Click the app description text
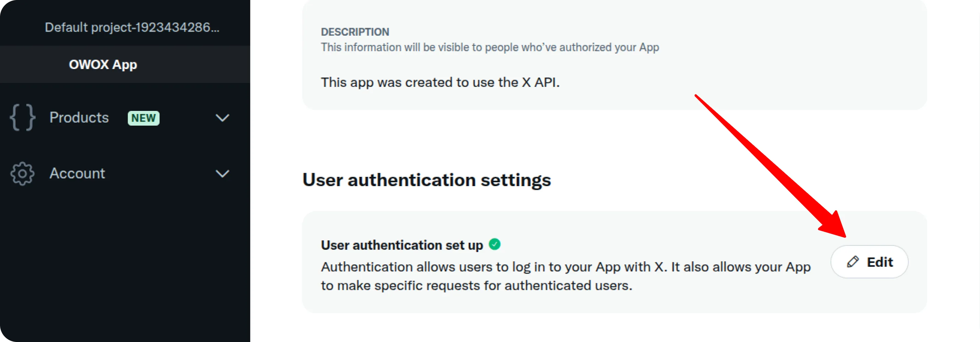This screenshot has height=342, width=980. click(x=440, y=82)
